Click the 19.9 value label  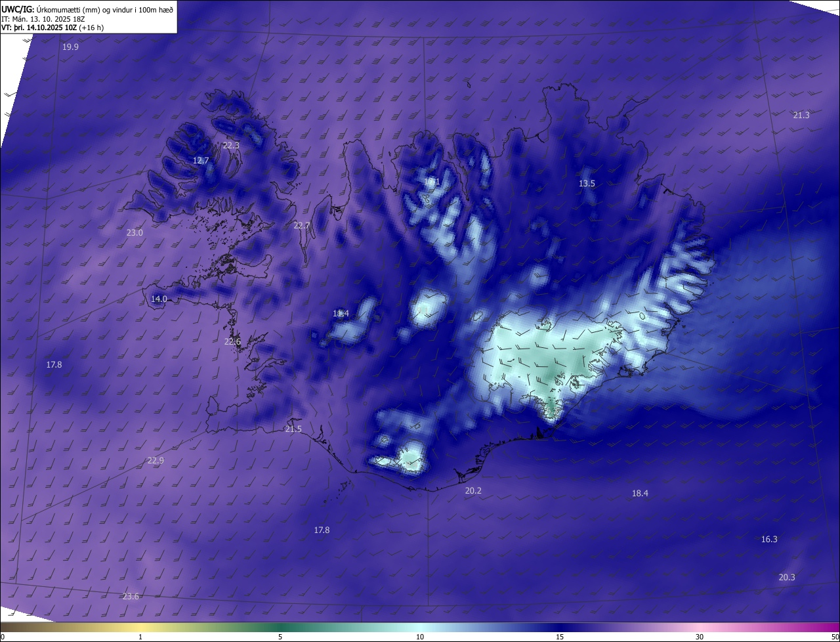pos(70,47)
